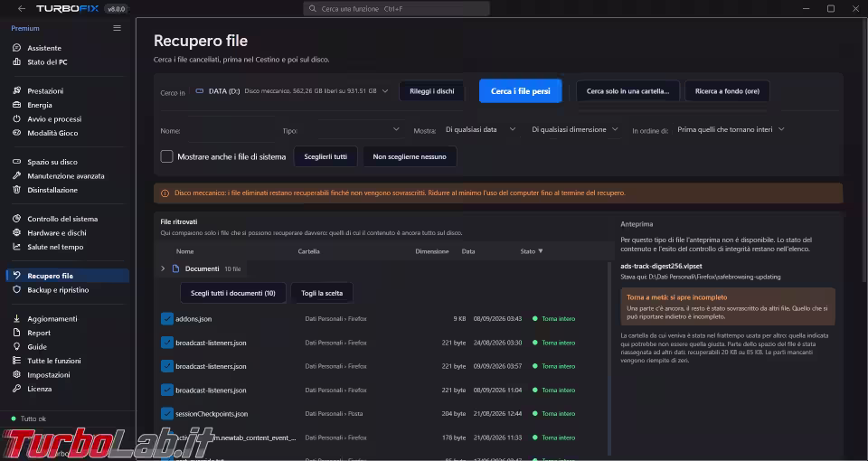Open the Assistente sidebar icon
This screenshot has height=461, width=868.
[16, 48]
